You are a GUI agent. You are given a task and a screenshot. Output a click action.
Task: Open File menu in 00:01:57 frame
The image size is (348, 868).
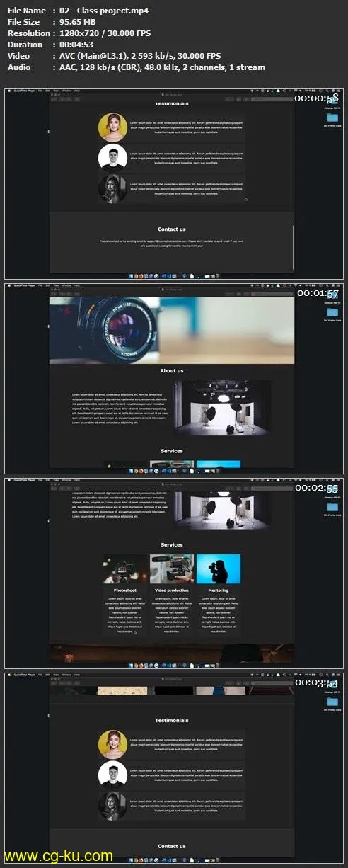click(40, 285)
